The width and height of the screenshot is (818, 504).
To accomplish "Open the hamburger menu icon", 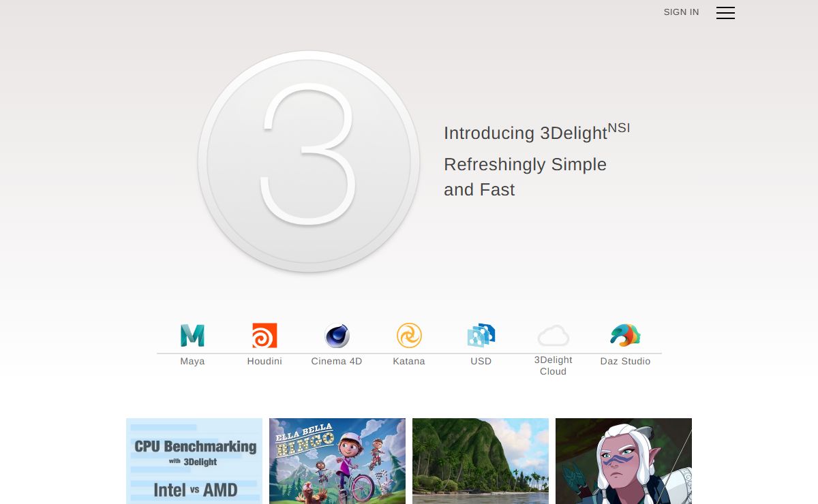I will click(x=725, y=12).
